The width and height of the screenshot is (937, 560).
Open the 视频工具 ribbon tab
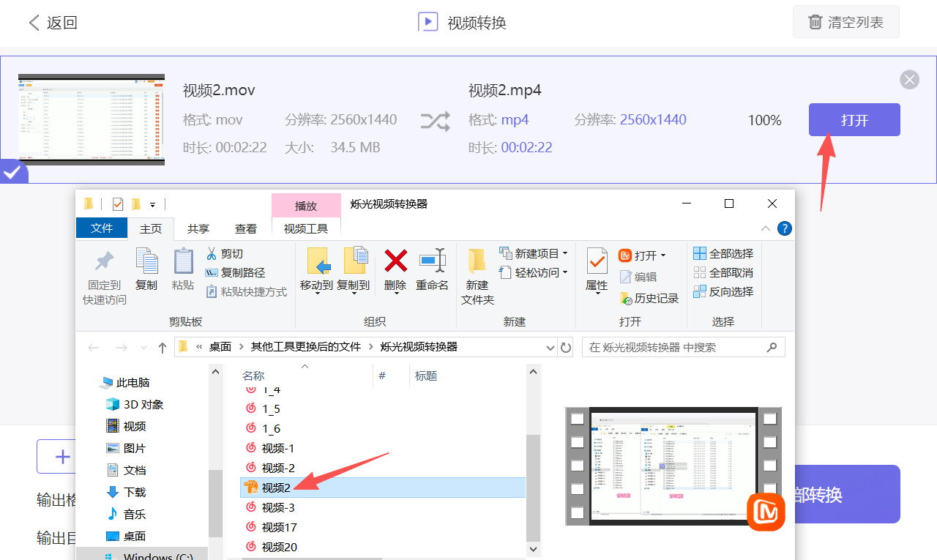point(306,228)
